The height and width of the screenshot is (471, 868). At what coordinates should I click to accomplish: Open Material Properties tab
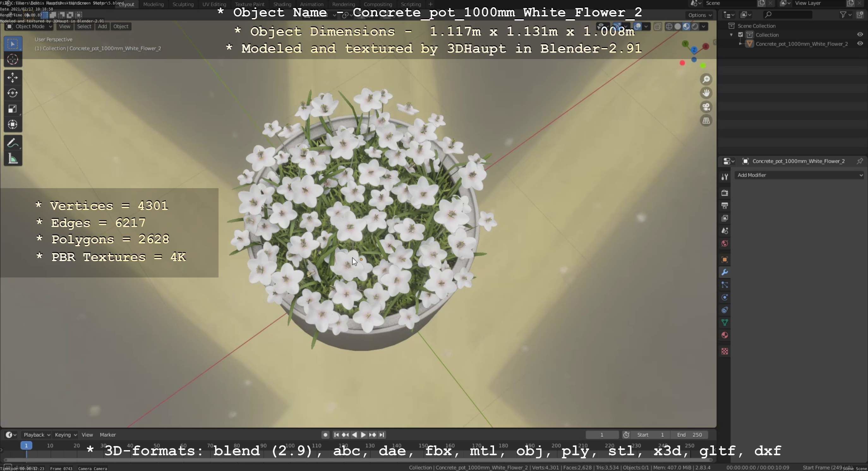point(725,335)
